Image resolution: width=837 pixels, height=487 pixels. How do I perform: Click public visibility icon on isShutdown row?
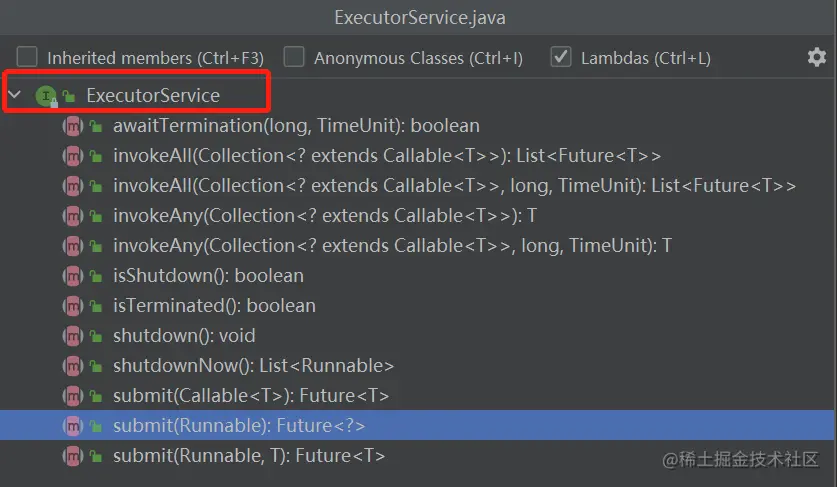[x=96, y=277]
